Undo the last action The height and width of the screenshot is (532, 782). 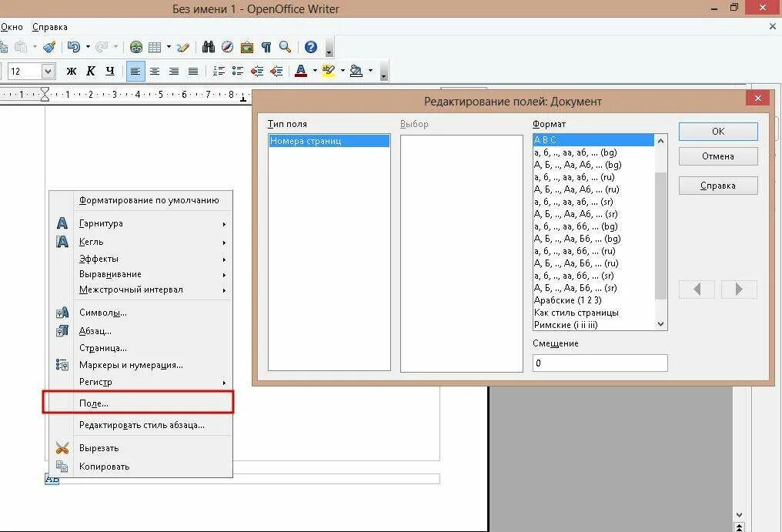click(73, 47)
